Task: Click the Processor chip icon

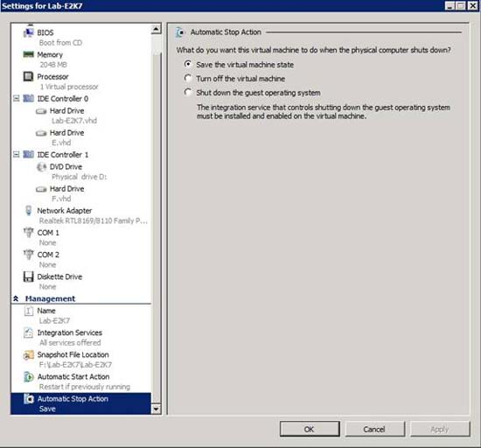Action: (x=29, y=76)
